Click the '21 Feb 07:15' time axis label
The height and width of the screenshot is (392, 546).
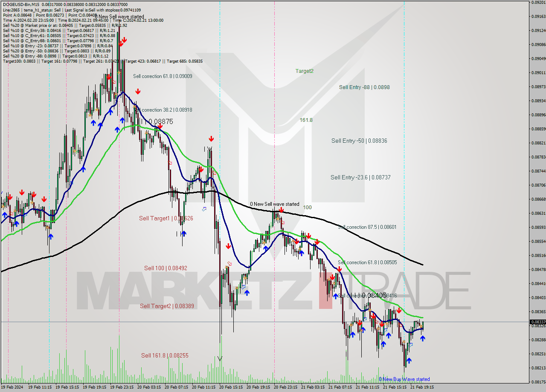tap(340, 388)
